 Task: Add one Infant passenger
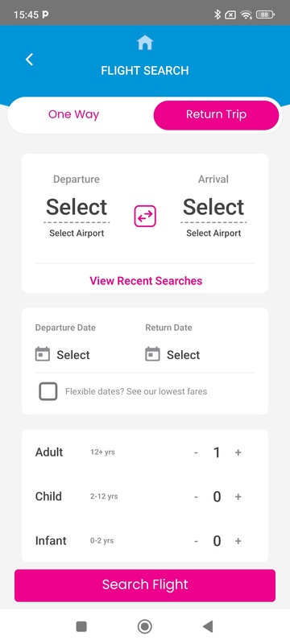[238, 541]
